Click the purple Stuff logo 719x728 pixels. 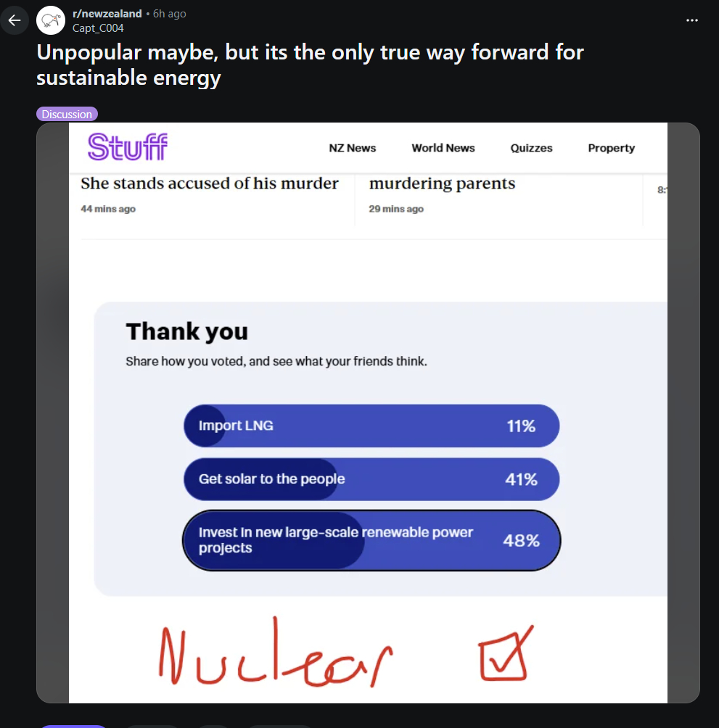point(128,147)
